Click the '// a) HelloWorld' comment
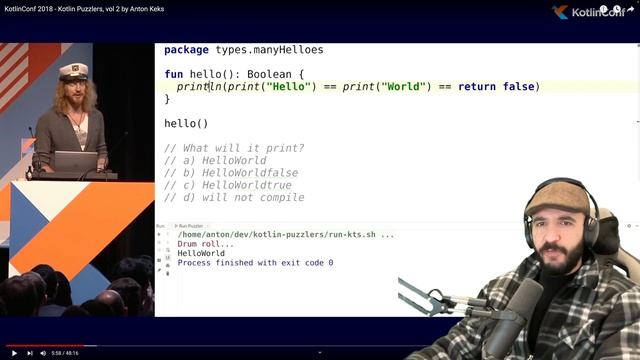The image size is (640, 360). [x=215, y=160]
